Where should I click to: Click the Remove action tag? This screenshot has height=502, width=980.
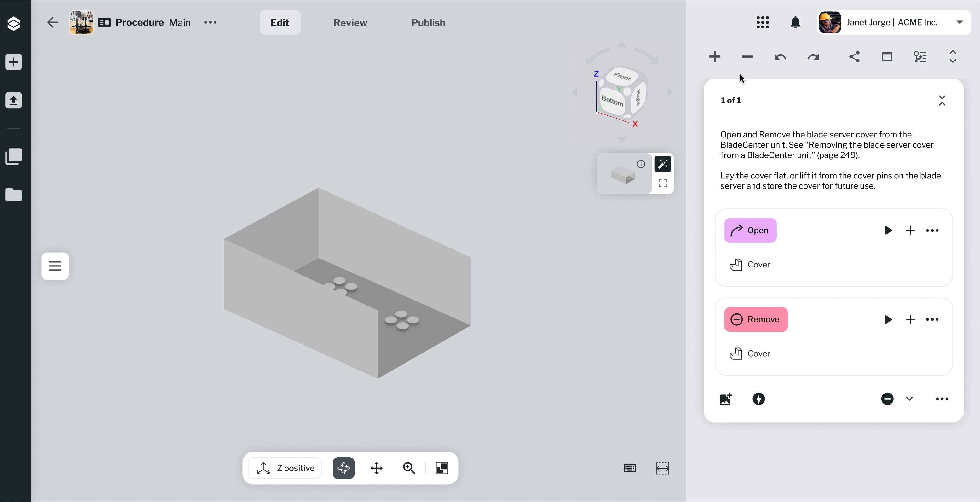click(756, 319)
